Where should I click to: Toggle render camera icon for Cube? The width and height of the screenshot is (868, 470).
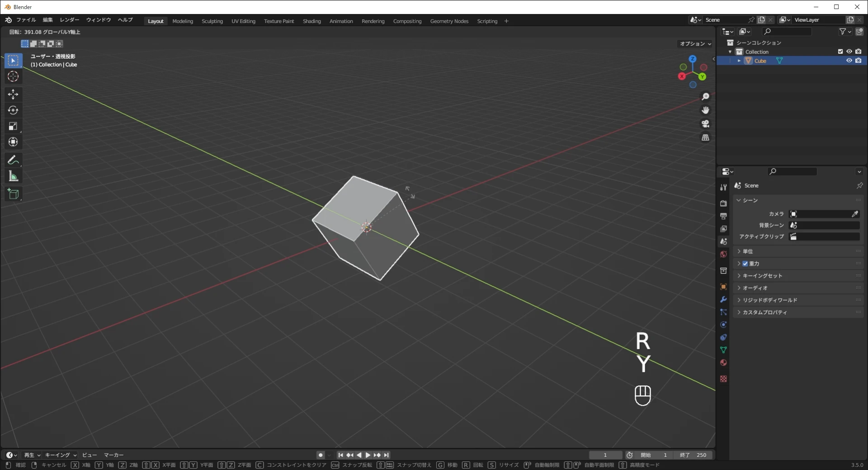(859, 61)
